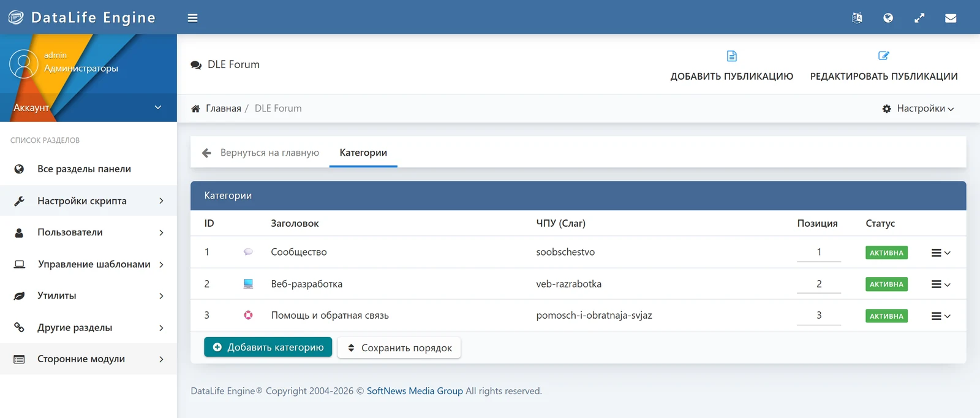The width and height of the screenshot is (980, 418).
Task: Open actions menu for Веб-разработка row
Action: click(941, 284)
